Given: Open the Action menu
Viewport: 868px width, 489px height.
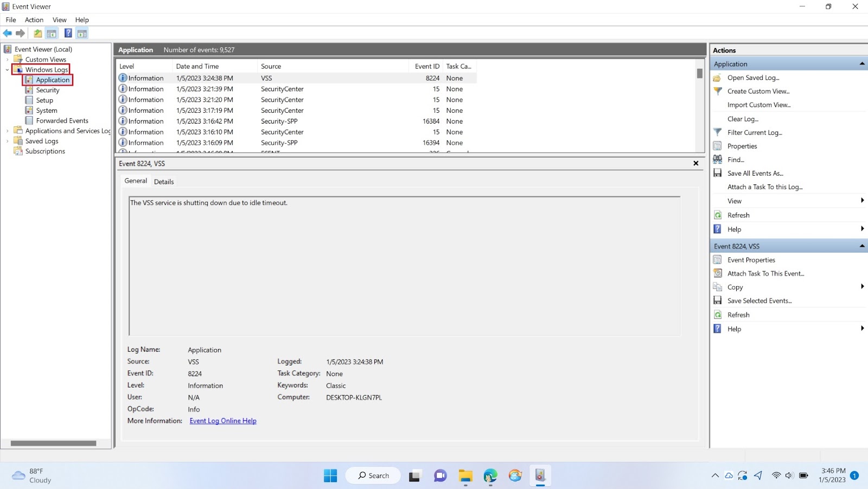Looking at the screenshot, I should pyautogui.click(x=34, y=20).
